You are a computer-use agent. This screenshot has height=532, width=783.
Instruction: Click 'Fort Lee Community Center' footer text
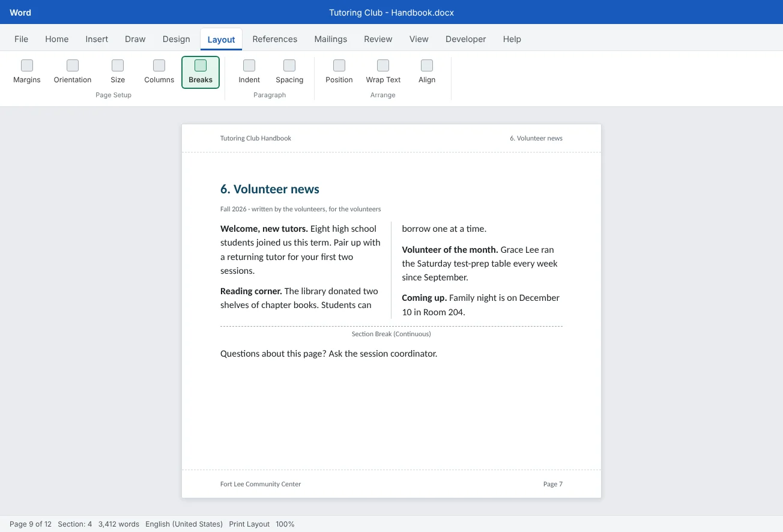pos(261,484)
